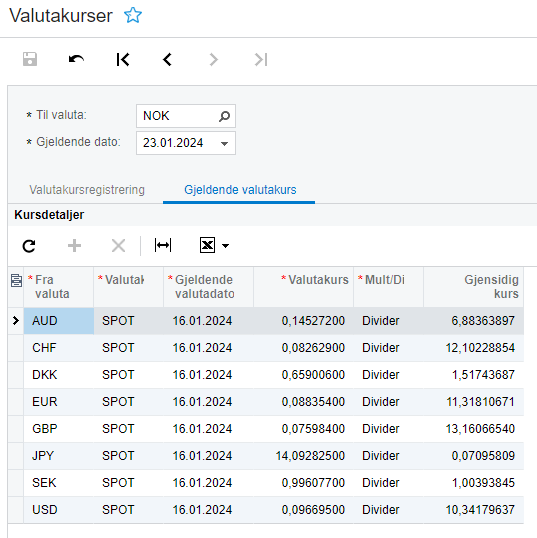
Task: Add a new row with plus icon
Action: [x=74, y=246]
